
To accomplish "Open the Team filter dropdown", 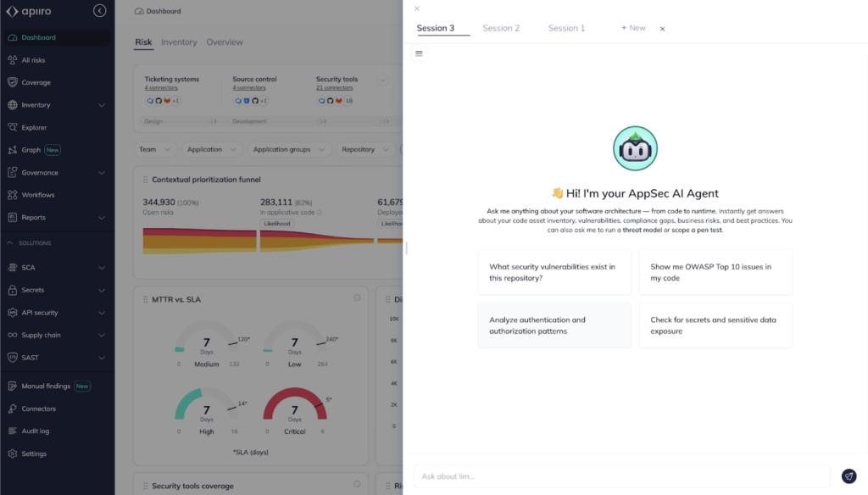I will (155, 149).
